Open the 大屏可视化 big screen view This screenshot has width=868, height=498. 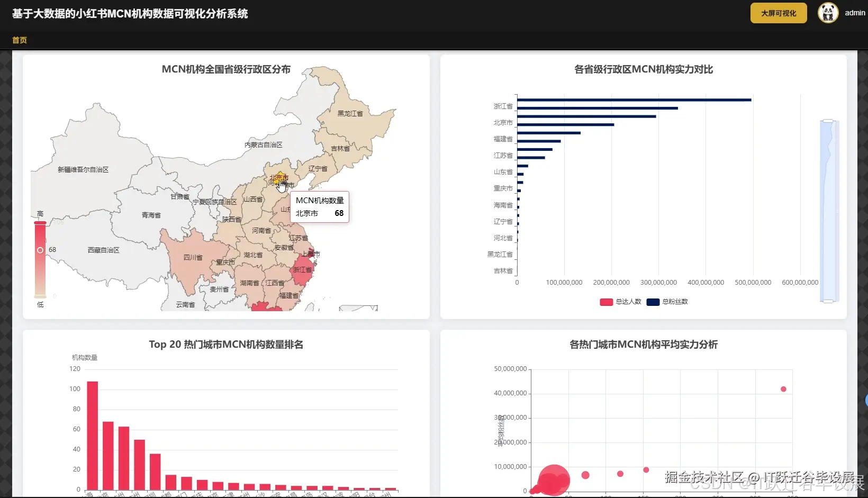(x=779, y=13)
